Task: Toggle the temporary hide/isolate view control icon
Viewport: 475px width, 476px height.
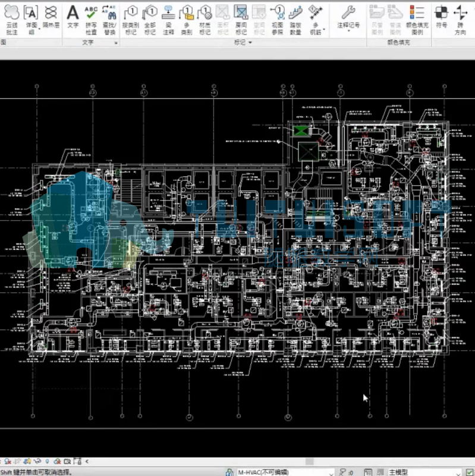Action: (x=37, y=462)
